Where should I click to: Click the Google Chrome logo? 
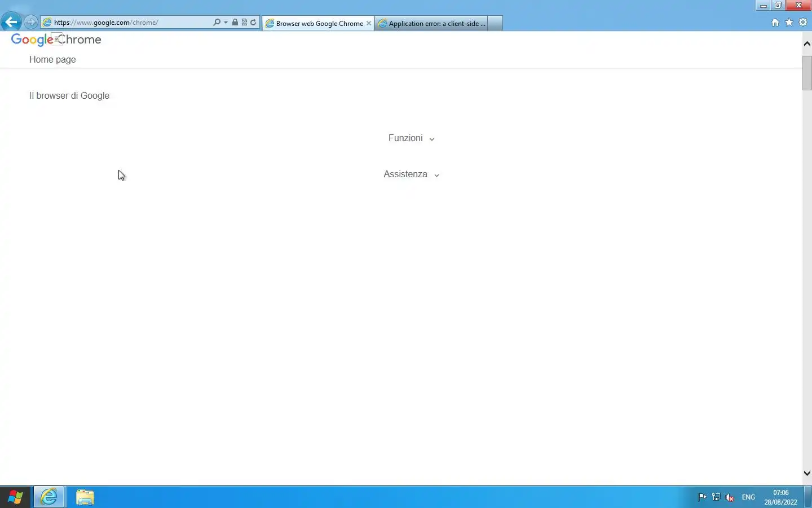pos(56,40)
